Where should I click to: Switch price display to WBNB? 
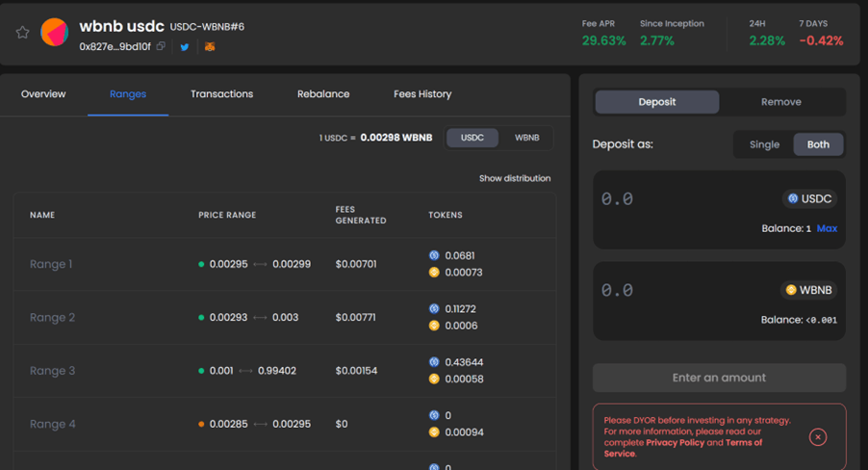526,138
